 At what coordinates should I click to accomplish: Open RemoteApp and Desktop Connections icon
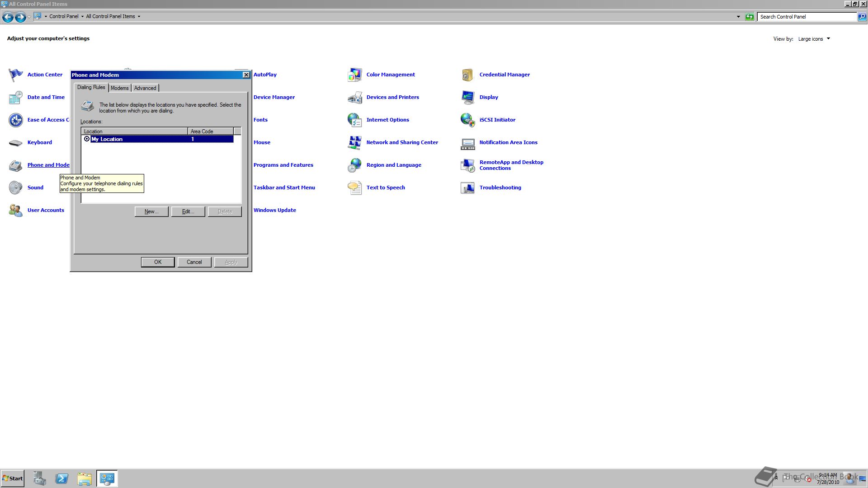point(468,165)
